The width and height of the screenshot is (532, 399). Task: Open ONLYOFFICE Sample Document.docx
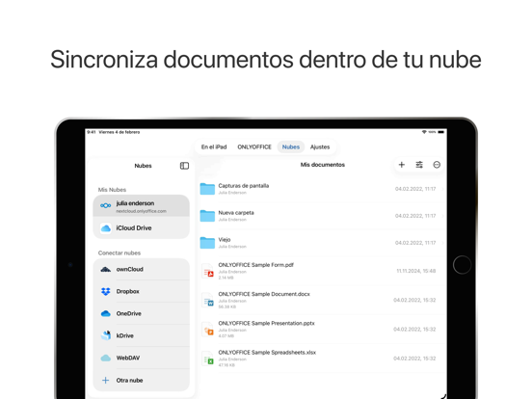pyautogui.click(x=264, y=294)
